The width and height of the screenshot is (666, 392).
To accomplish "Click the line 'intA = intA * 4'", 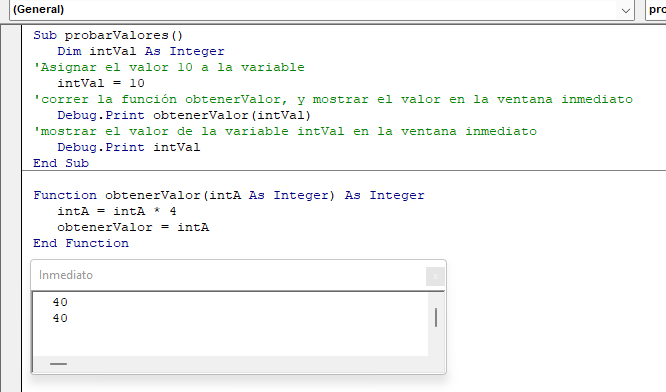I will 117,212.
